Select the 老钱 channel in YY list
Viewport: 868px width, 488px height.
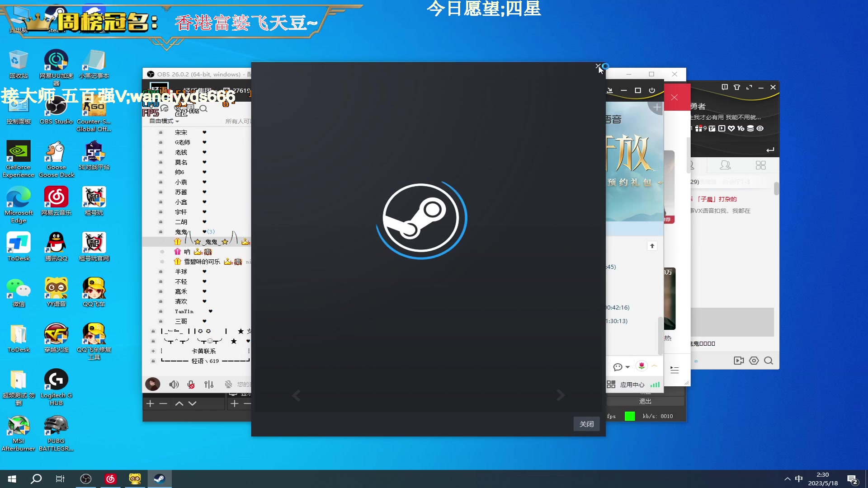(x=181, y=152)
